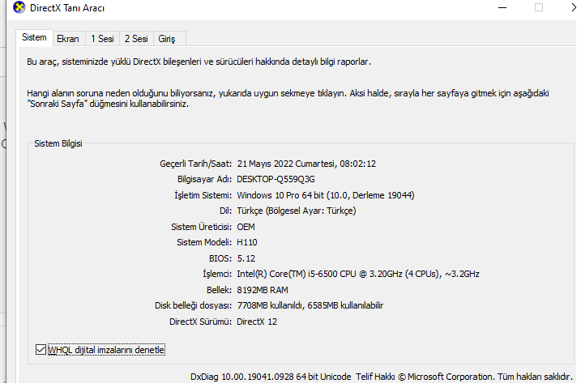Screen dimensions: 581x392
Task: Click the WHQL dijital imzalarını denetle label
Action: 107,350
